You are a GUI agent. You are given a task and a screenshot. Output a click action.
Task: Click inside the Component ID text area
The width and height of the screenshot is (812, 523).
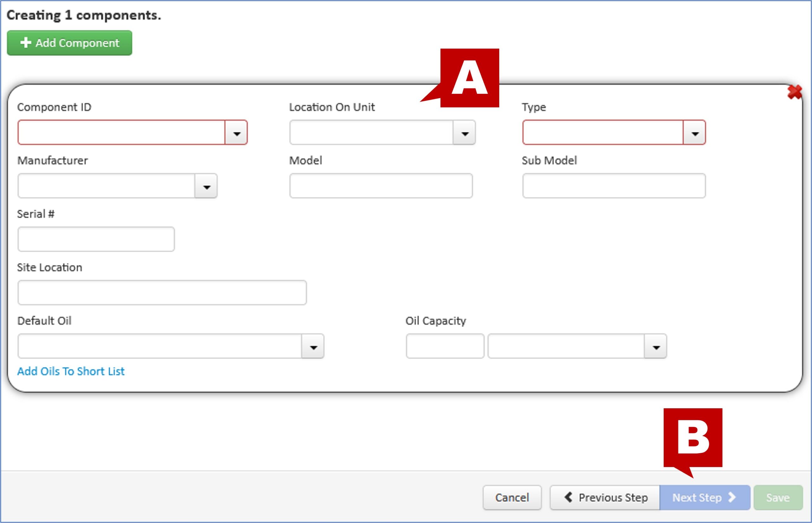click(121, 133)
